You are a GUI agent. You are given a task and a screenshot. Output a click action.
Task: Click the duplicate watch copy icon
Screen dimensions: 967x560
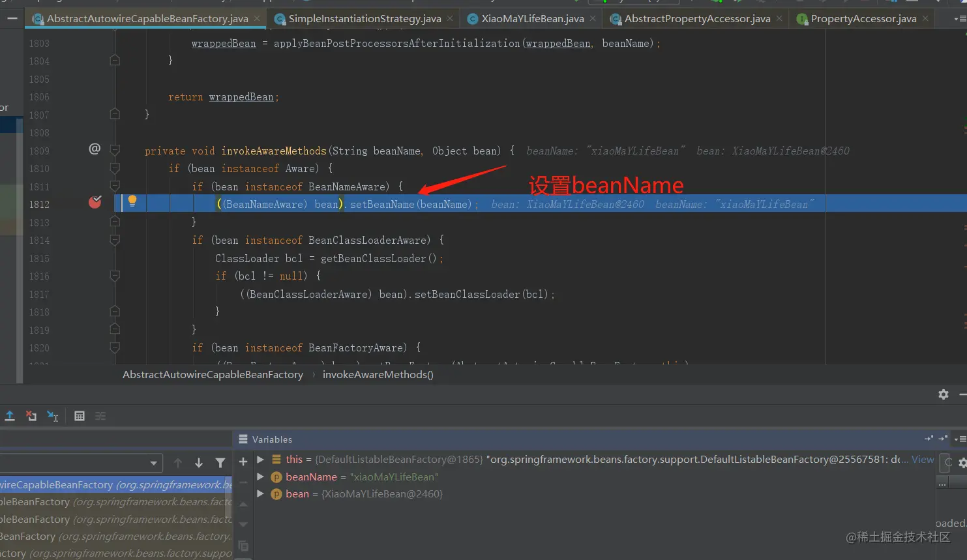[243, 546]
